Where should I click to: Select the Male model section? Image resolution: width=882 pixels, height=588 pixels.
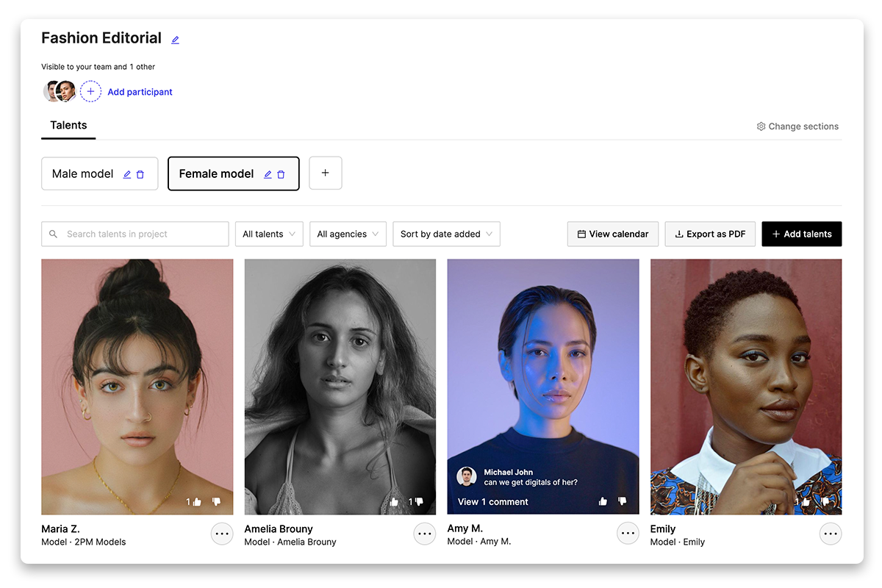pyautogui.click(x=82, y=174)
